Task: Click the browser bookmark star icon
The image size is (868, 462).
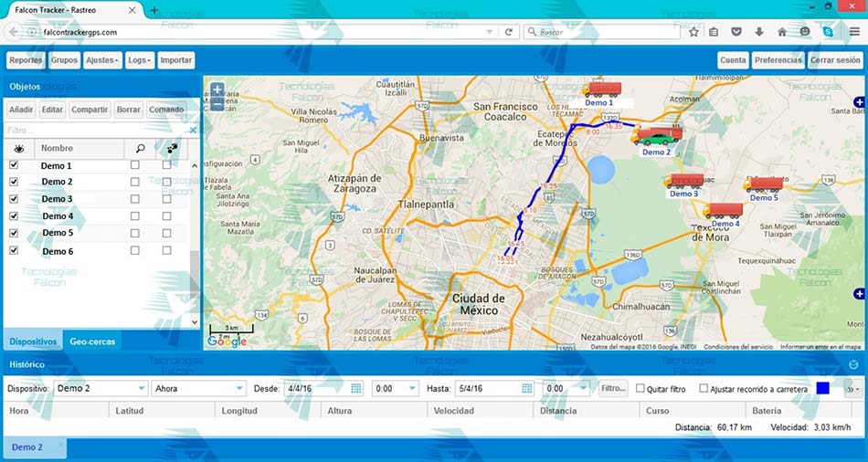Action: click(x=693, y=32)
